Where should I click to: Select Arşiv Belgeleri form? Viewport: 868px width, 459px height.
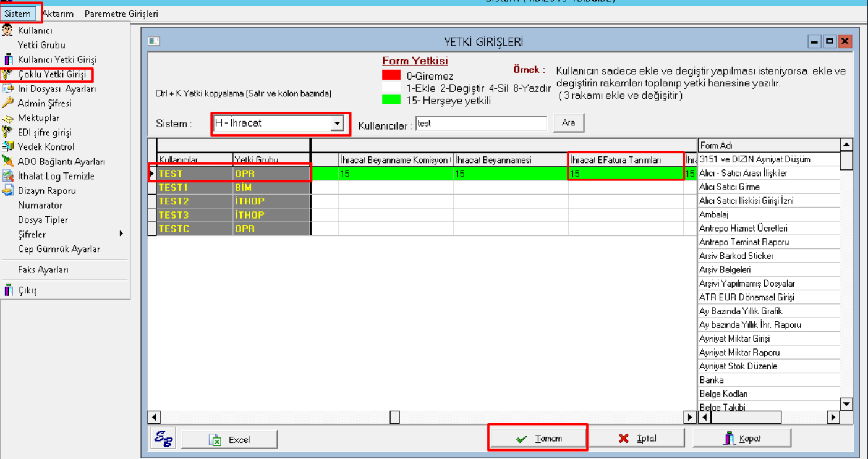pos(769,269)
